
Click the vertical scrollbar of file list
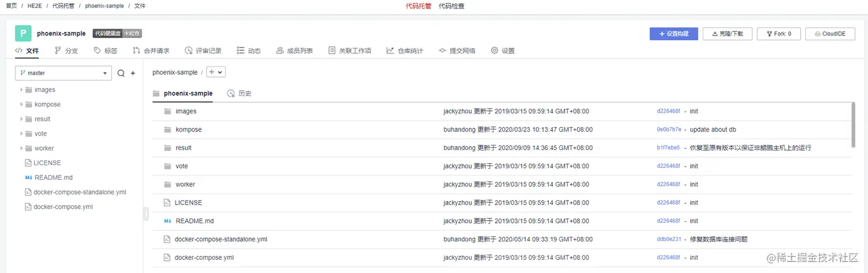[854, 125]
